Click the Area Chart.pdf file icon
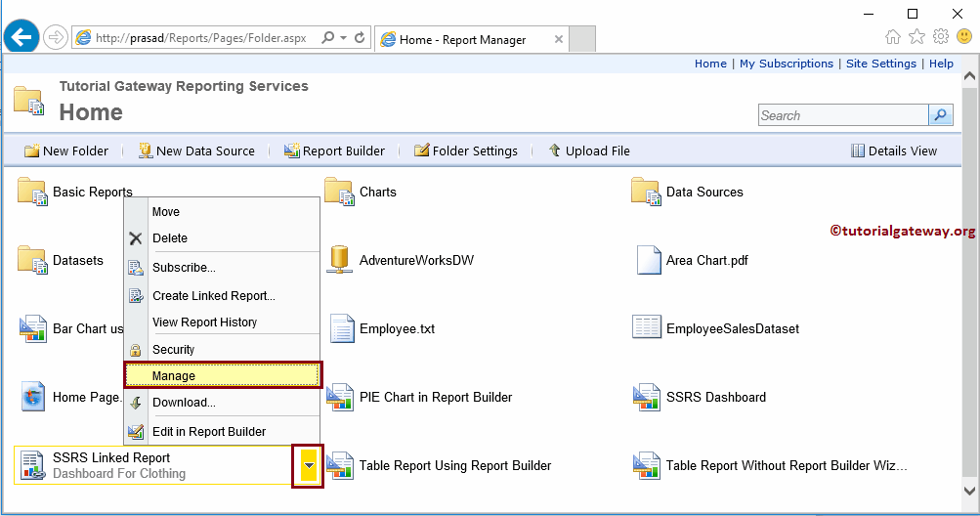This screenshot has height=516, width=980. pos(648,260)
